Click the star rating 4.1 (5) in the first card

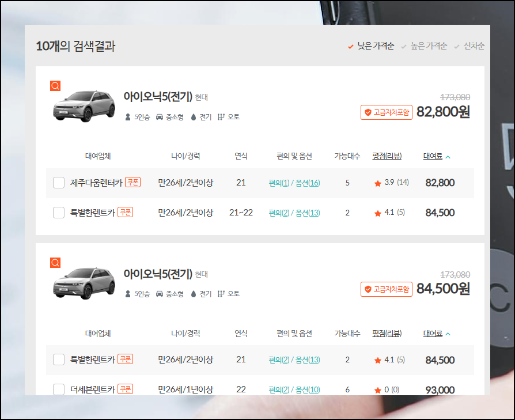point(389,213)
